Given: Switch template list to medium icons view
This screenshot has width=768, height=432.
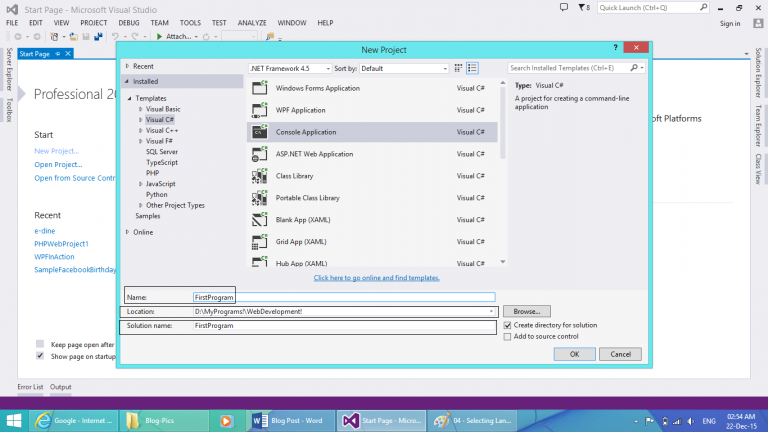Looking at the screenshot, I should click(458, 68).
